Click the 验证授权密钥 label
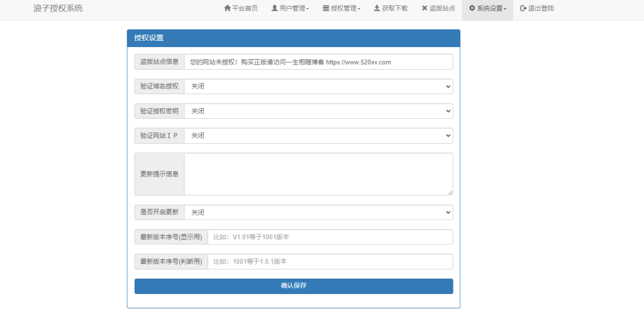Viewport: 644px width, 331px height. tap(159, 111)
